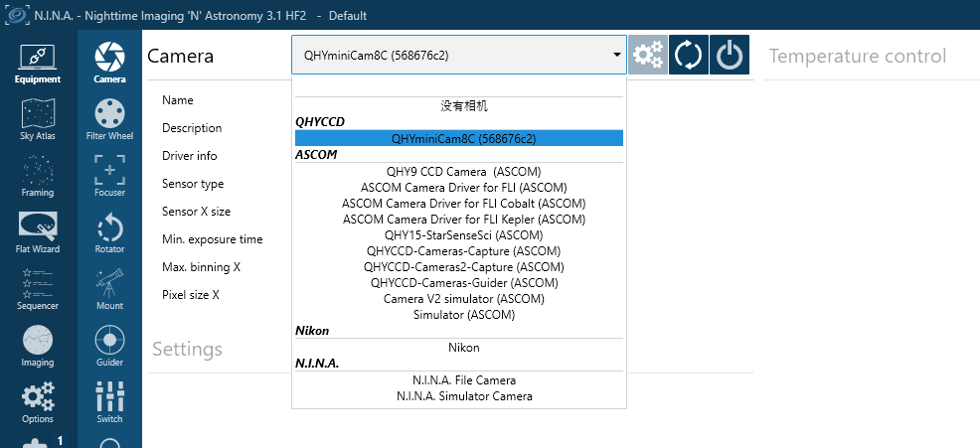
Task: Open the camera settings gear button
Action: point(648,56)
